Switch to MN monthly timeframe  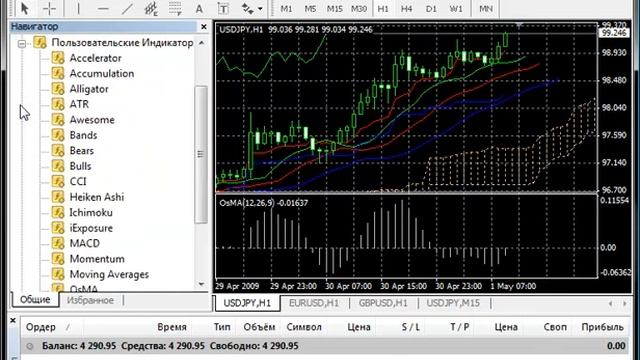point(486,9)
